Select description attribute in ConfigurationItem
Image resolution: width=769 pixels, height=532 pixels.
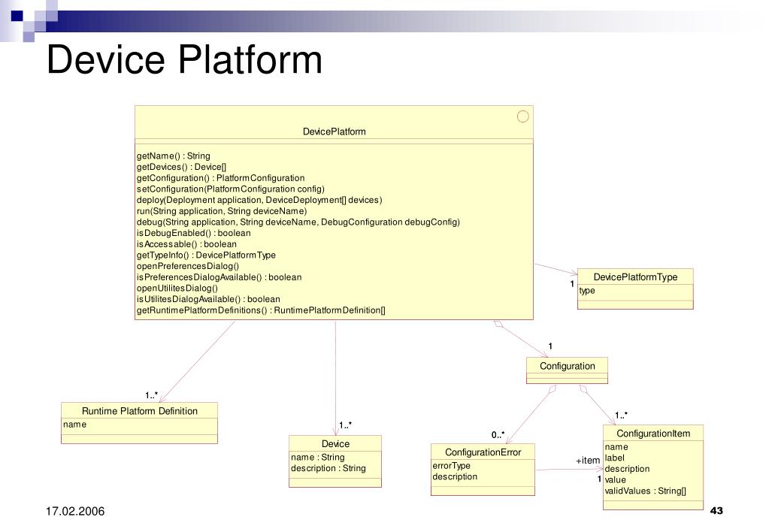[627, 469]
